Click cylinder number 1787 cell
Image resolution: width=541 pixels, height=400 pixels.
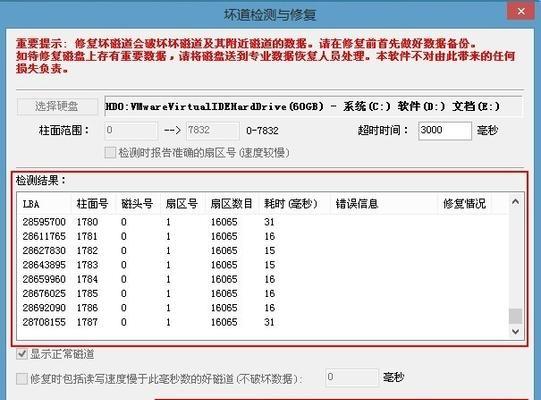[87, 322]
